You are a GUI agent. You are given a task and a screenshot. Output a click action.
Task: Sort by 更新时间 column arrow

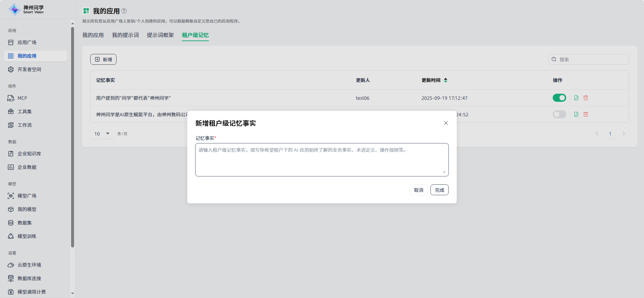point(446,80)
